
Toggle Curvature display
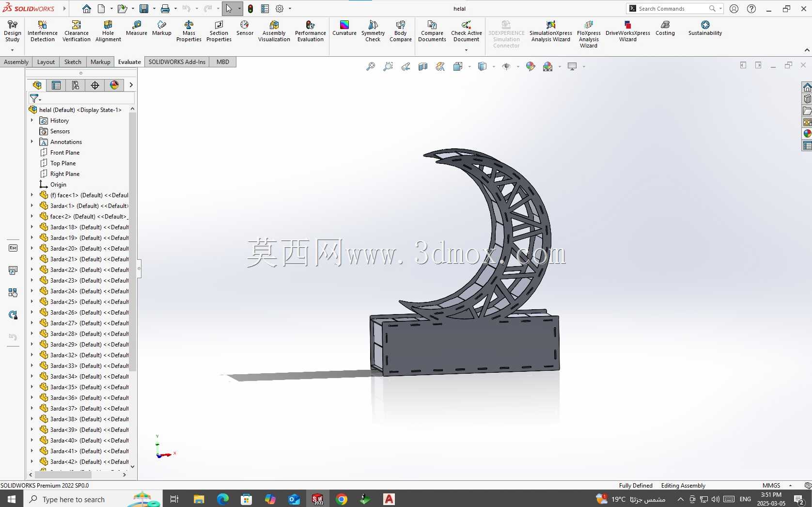tap(344, 28)
